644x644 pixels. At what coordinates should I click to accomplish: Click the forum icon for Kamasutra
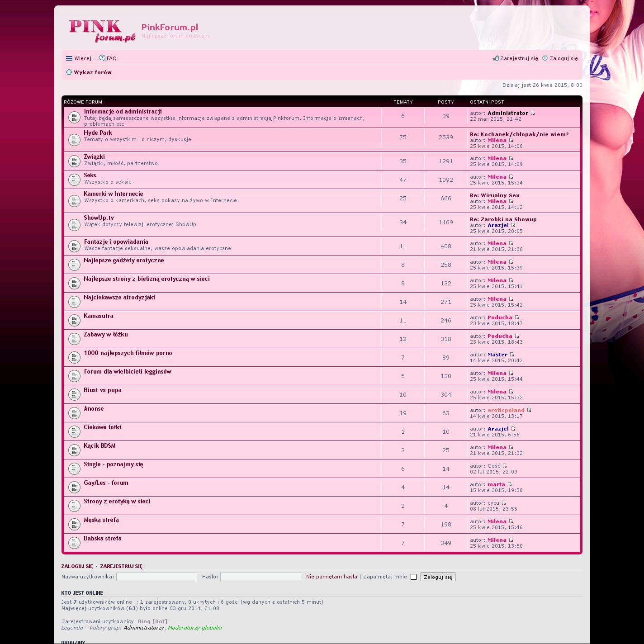74,320
